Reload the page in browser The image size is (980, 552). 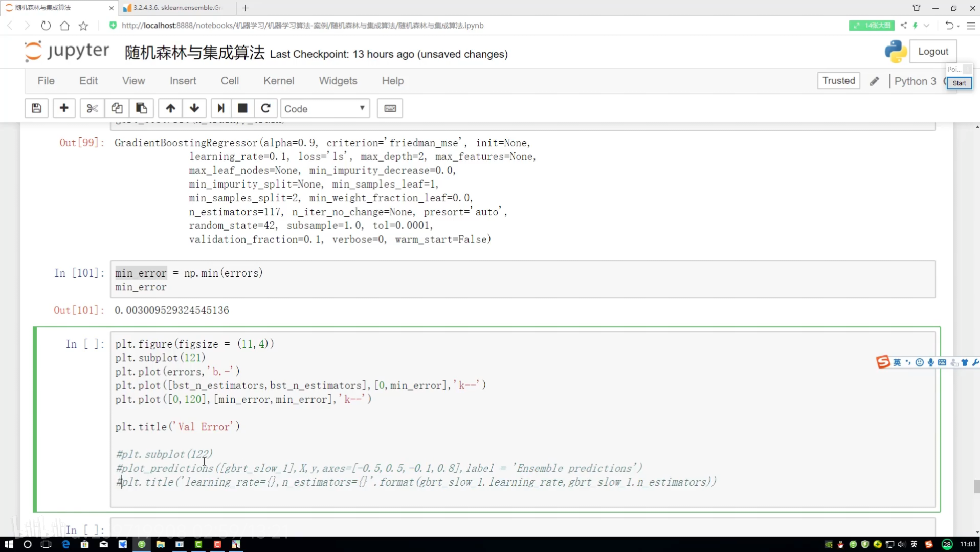tap(46, 26)
